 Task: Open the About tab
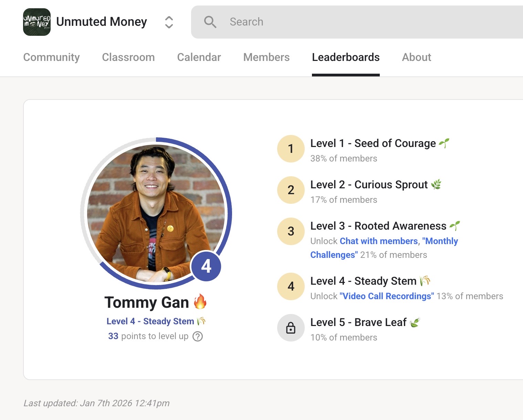click(416, 57)
